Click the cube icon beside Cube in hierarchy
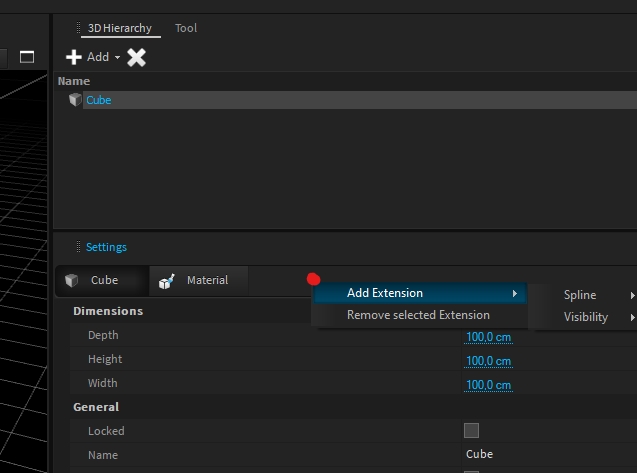The image size is (637, 473). 75,100
